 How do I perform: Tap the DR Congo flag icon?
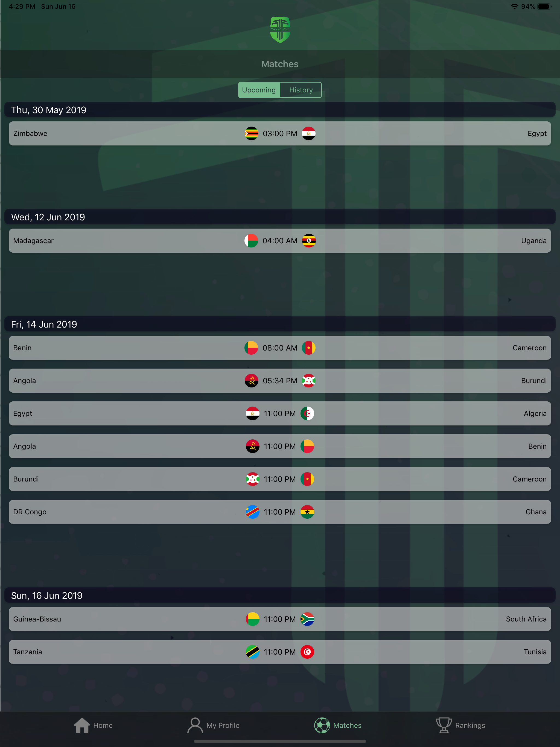(253, 512)
